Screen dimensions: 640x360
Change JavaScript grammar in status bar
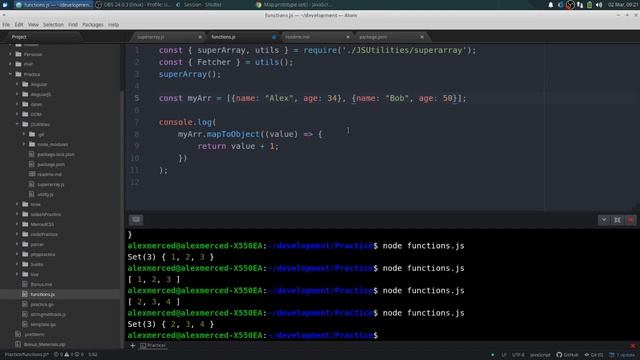540,355
